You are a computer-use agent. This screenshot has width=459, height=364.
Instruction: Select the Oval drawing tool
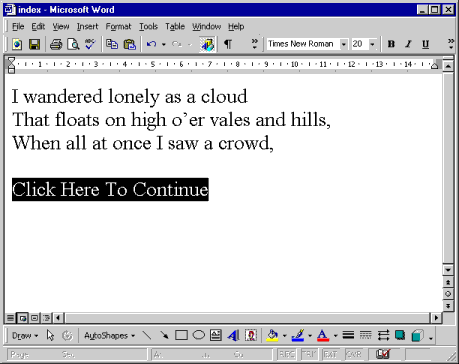tap(199, 335)
